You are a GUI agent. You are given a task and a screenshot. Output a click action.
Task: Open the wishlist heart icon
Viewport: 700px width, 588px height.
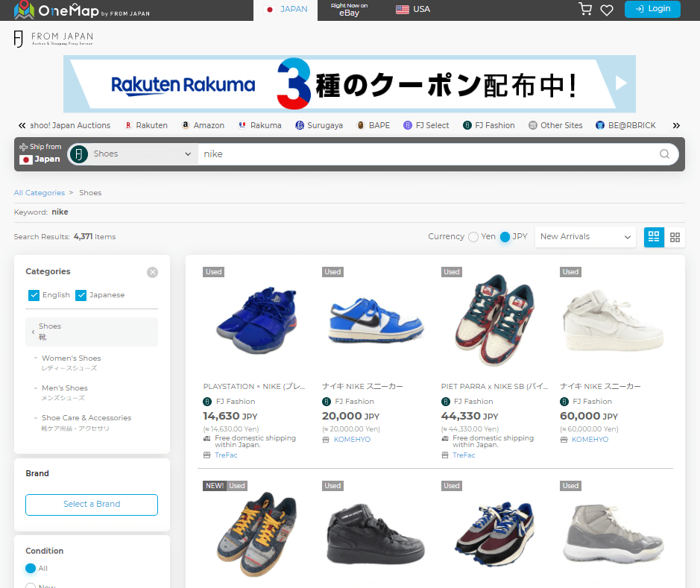[606, 10]
